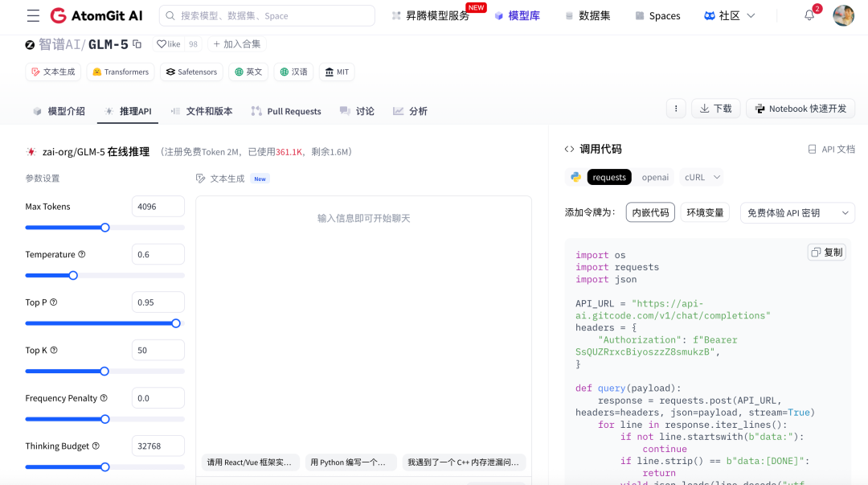Click the 英文 language tag
Screen dimensions: 868x485
click(x=248, y=72)
